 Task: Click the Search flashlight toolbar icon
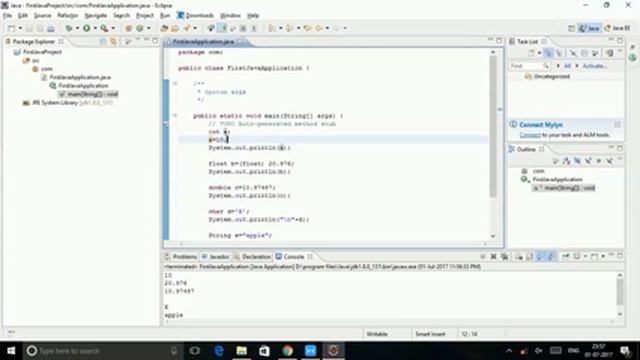point(187,28)
